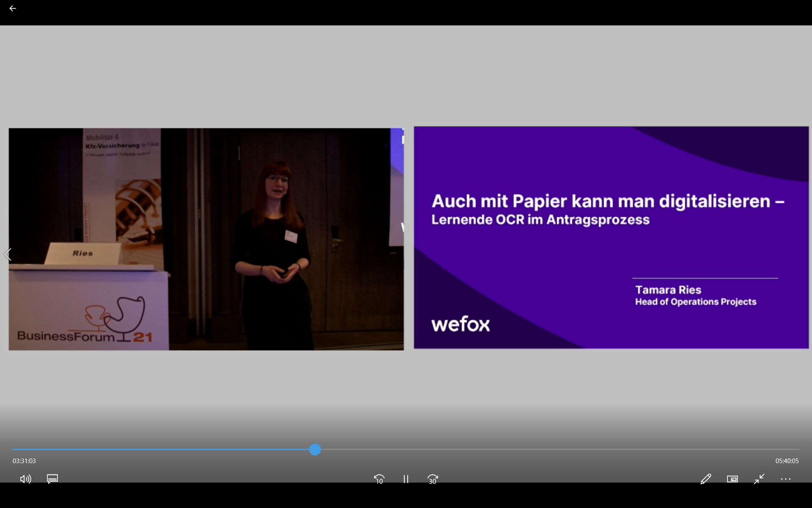
Task: Pause the video playback
Action: 406,479
